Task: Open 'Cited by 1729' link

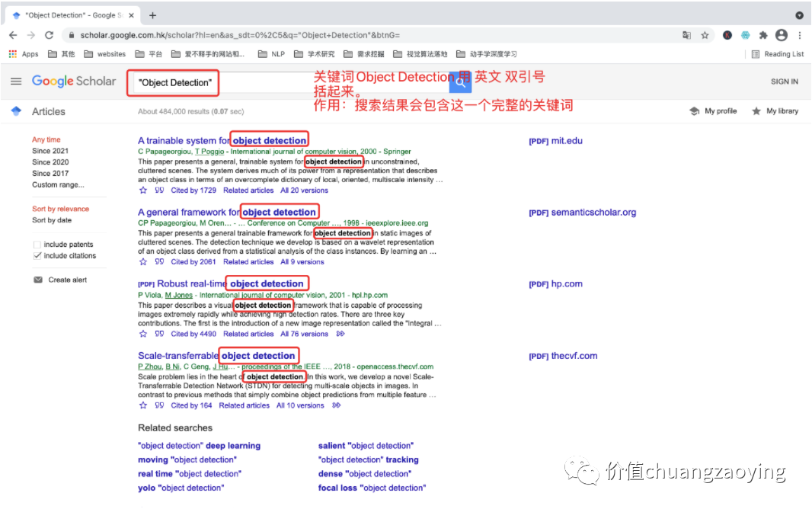Action: (193, 190)
